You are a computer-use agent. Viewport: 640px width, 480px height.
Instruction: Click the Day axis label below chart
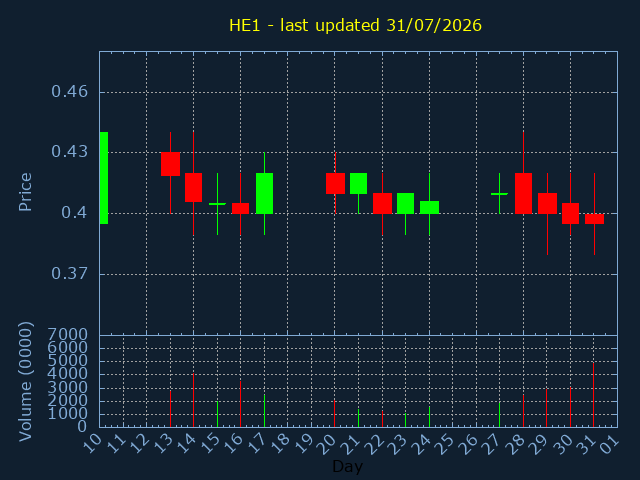coord(347,467)
